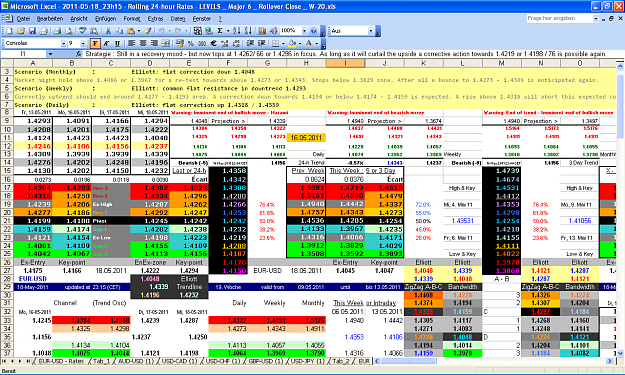Viewport: 625px width, 375px height.
Task: Decrease the cell indent
Action: coord(250,43)
